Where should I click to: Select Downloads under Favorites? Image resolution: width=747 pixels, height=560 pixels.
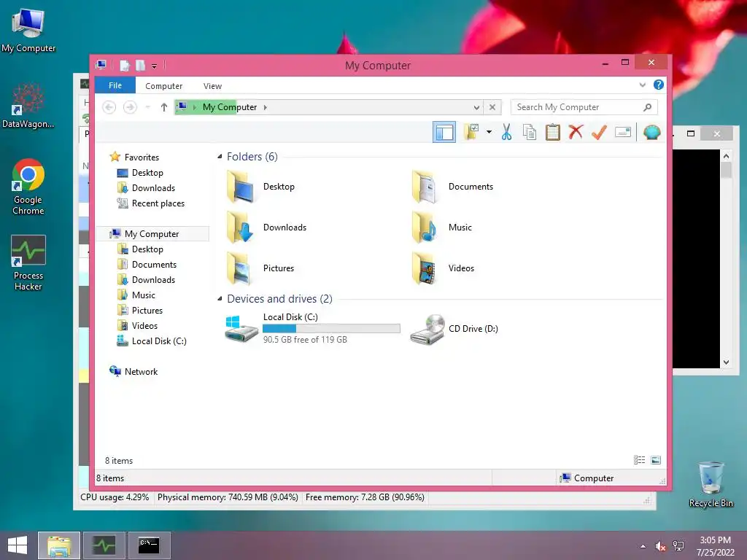(153, 187)
